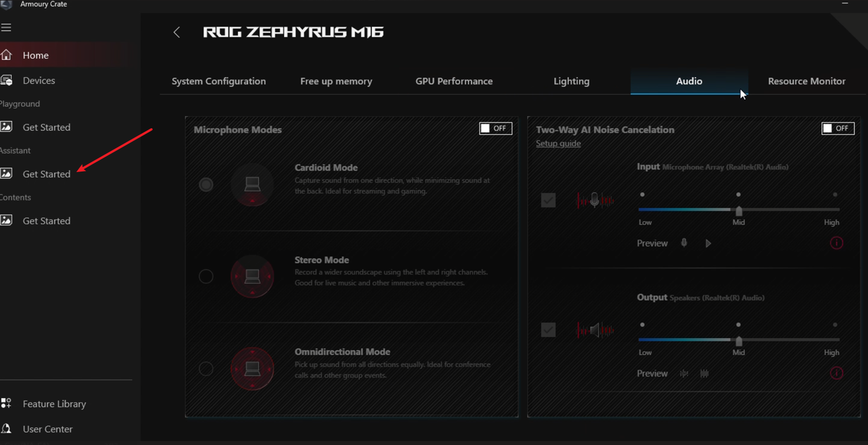
Task: Open the hamburger menu in the sidebar
Action: [x=6, y=27]
